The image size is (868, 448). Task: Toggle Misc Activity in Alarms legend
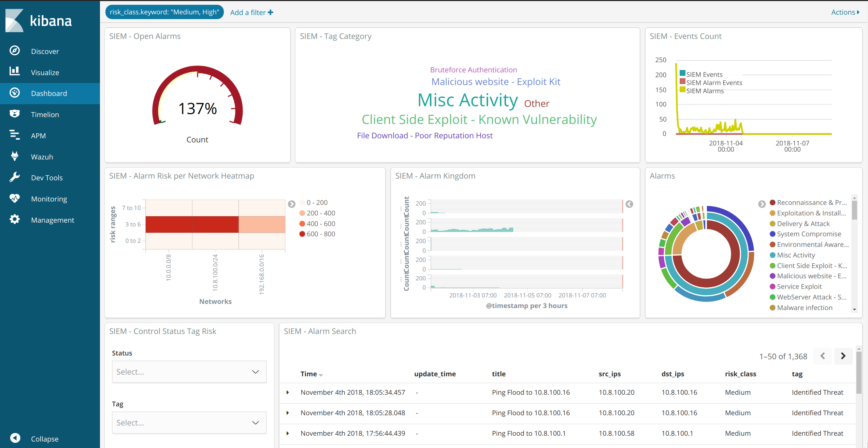click(x=796, y=255)
